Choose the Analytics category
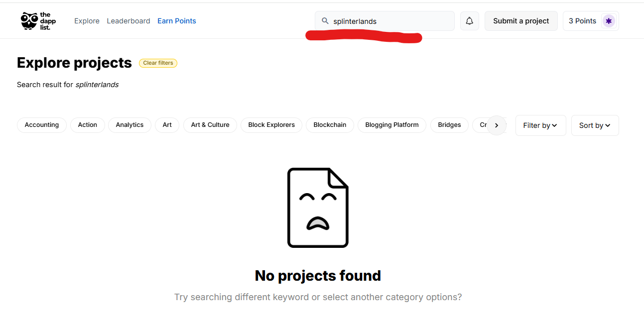The width and height of the screenshot is (644, 326). (129, 125)
